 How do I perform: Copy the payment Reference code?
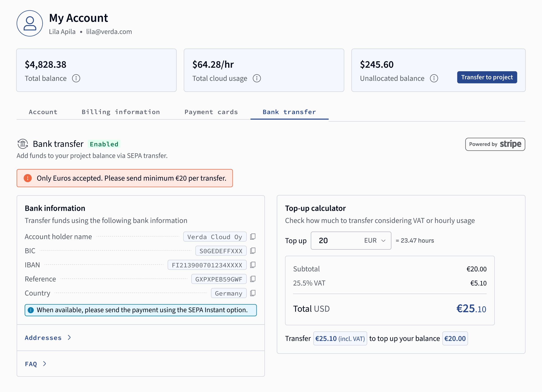[253, 279]
